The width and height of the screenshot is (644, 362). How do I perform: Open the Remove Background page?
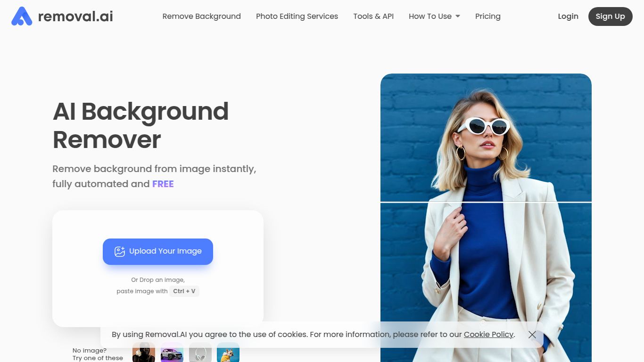click(x=201, y=16)
